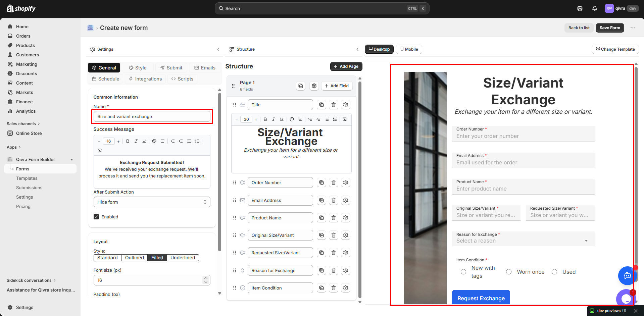Open Sidekick assistant icon in top bar
This screenshot has height=316, width=644.
[580, 8]
